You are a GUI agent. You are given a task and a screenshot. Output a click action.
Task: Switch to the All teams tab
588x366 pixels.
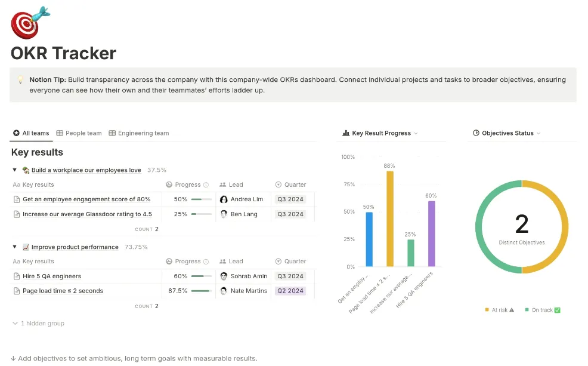(x=31, y=133)
